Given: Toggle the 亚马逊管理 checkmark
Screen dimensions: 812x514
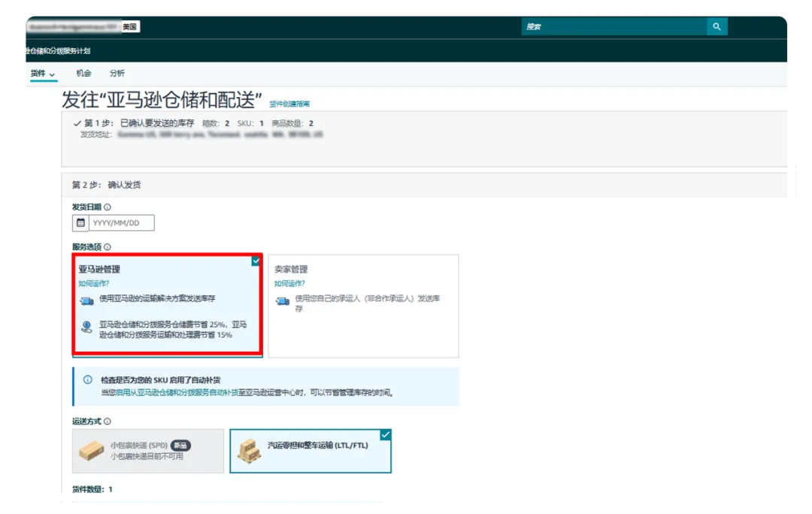Looking at the screenshot, I should click(x=256, y=261).
